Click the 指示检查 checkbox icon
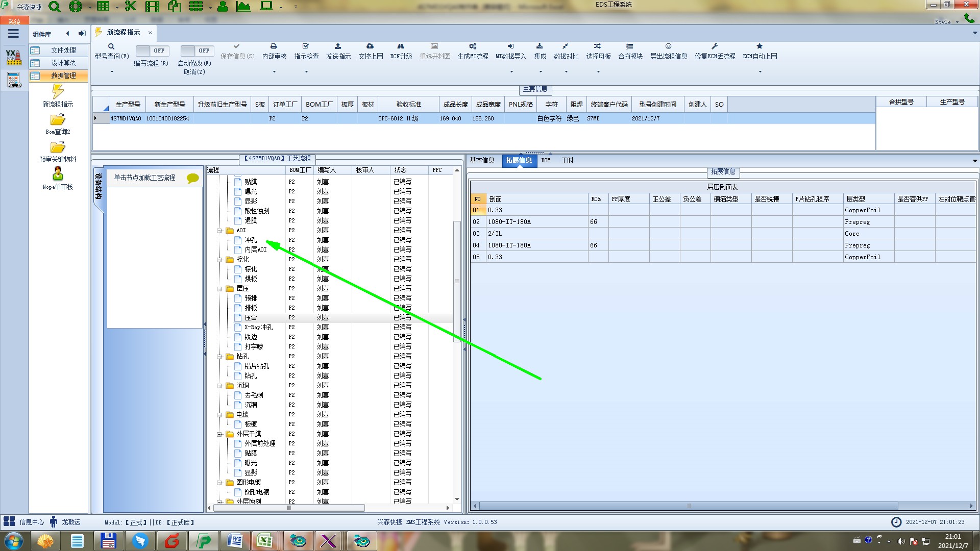Viewport: 980px width, 551px height. coord(306,46)
